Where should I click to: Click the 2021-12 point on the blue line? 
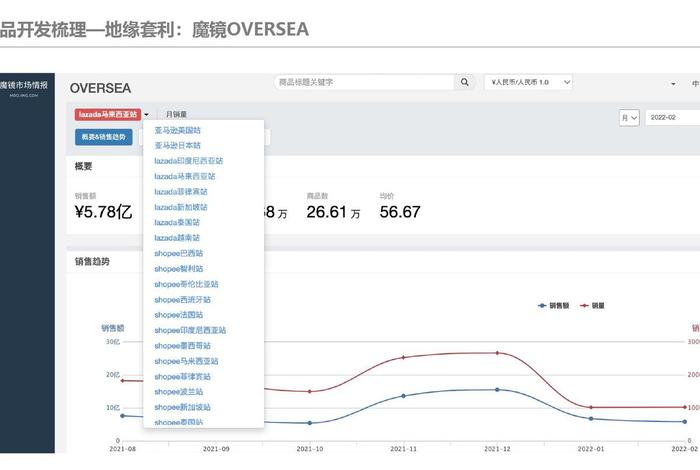[x=497, y=390]
